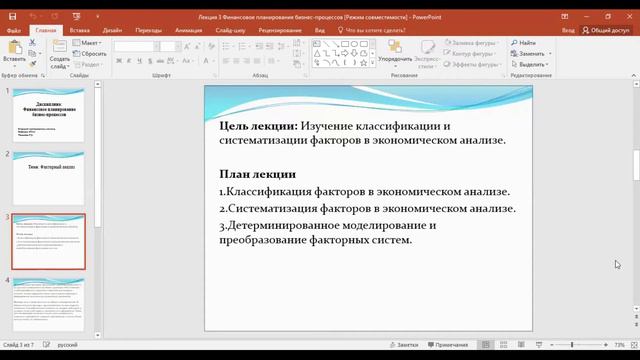Viewport: 640px width, 360px height.
Task: Justify text in paragraph group
Action: pos(257,61)
